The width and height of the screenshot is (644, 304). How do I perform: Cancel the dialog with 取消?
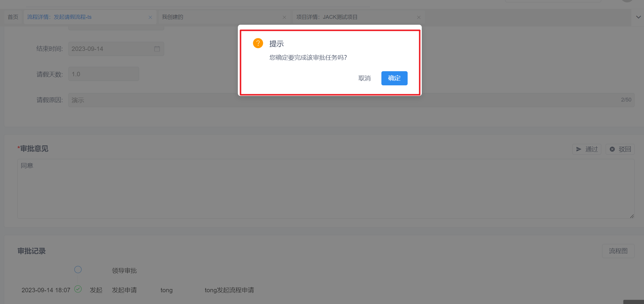click(x=365, y=78)
